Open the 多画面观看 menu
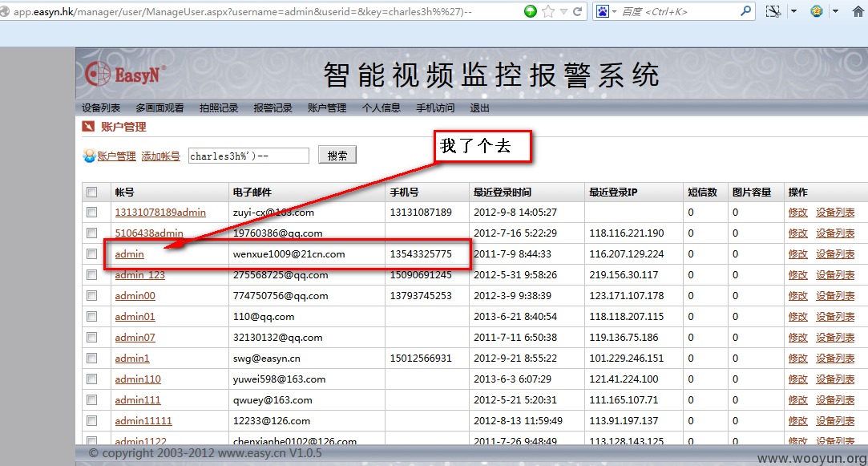The height and width of the screenshot is (466, 868). (159, 108)
